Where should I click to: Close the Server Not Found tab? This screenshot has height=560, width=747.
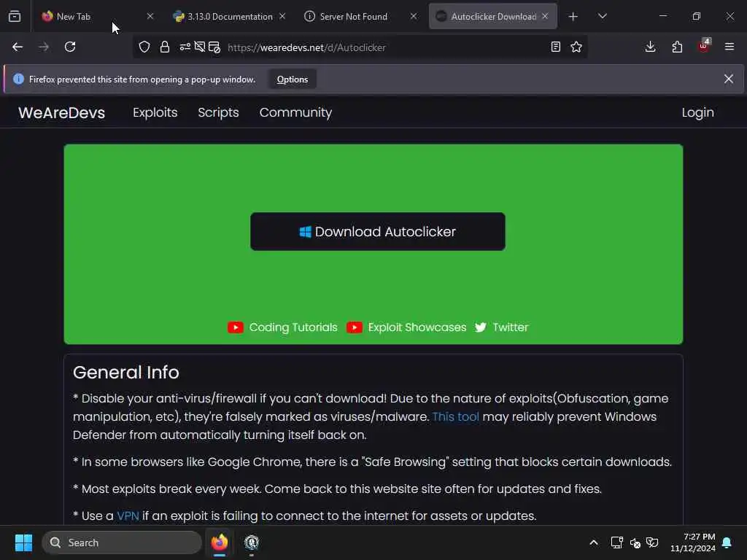[414, 16]
